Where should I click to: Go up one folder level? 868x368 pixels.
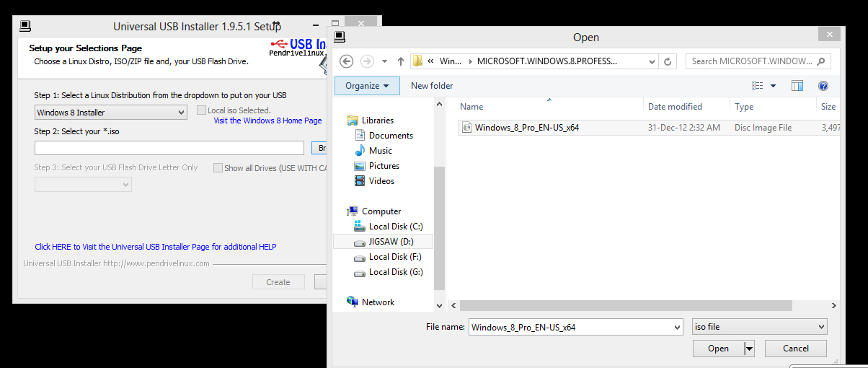coord(401,61)
